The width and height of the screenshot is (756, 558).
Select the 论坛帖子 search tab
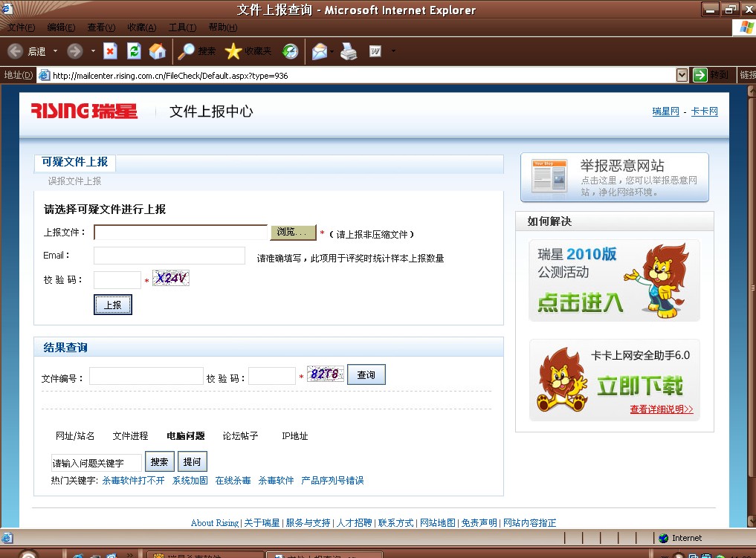tap(240, 436)
